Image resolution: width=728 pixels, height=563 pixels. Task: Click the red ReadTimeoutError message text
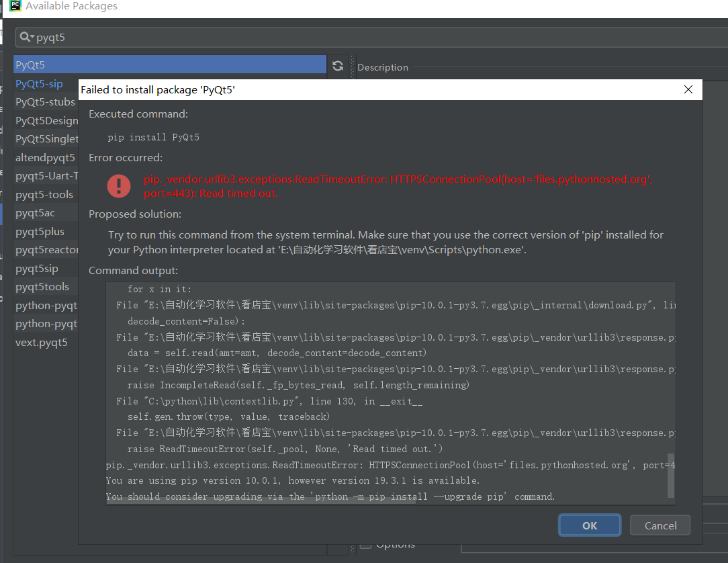pyautogui.click(x=398, y=186)
